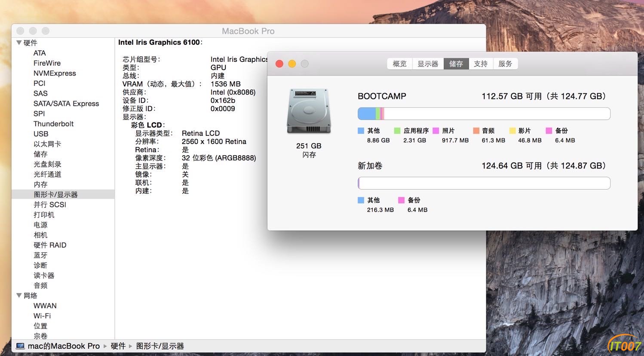
Task: Select Thunderbolt in the sidebar
Action: 53,124
